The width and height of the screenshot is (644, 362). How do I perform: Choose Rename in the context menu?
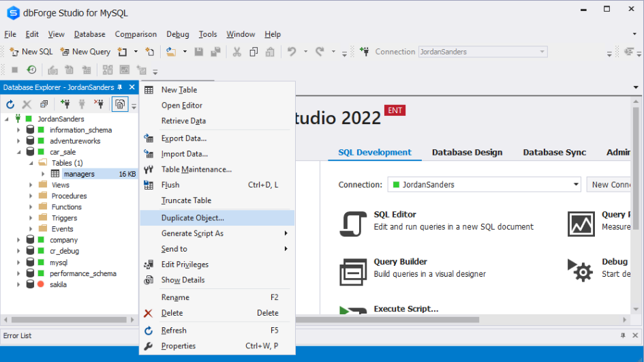click(217, 297)
